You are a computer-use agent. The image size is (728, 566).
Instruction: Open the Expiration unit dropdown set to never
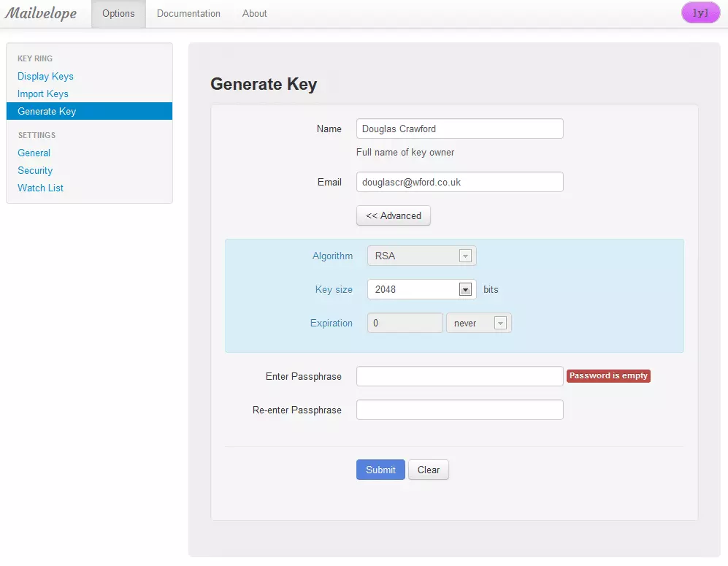[499, 323]
